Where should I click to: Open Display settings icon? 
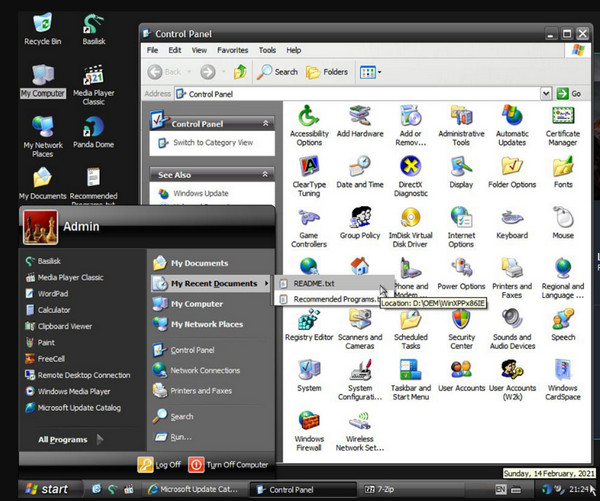(x=461, y=172)
